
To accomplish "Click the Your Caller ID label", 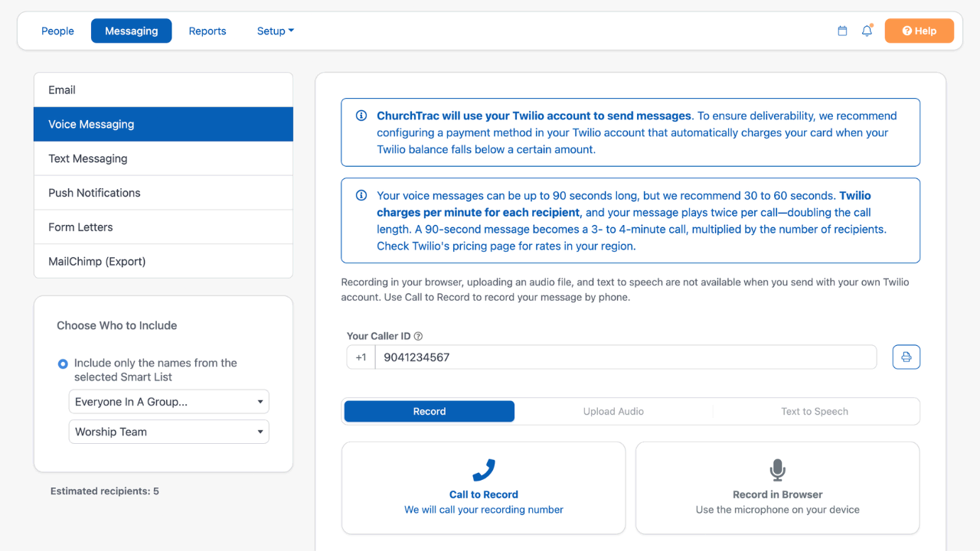I will (x=378, y=336).
